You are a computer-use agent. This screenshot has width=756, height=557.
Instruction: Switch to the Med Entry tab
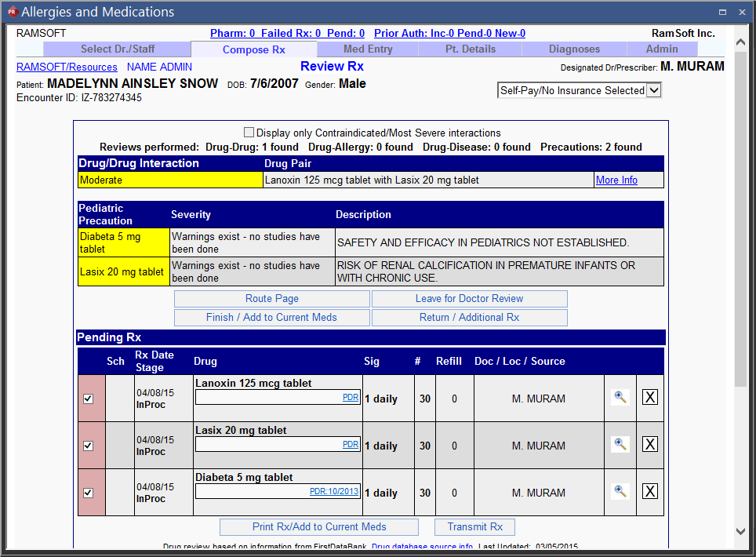[369, 49]
